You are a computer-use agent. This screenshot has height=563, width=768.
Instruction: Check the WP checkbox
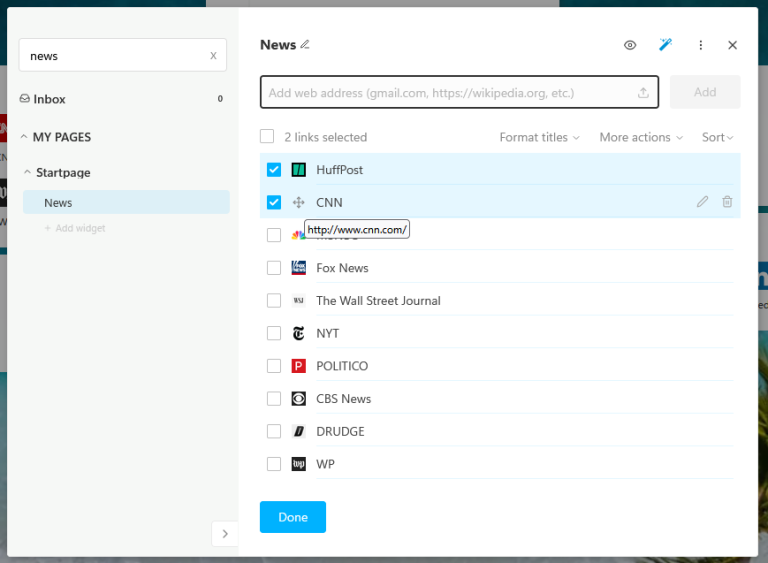pos(274,464)
